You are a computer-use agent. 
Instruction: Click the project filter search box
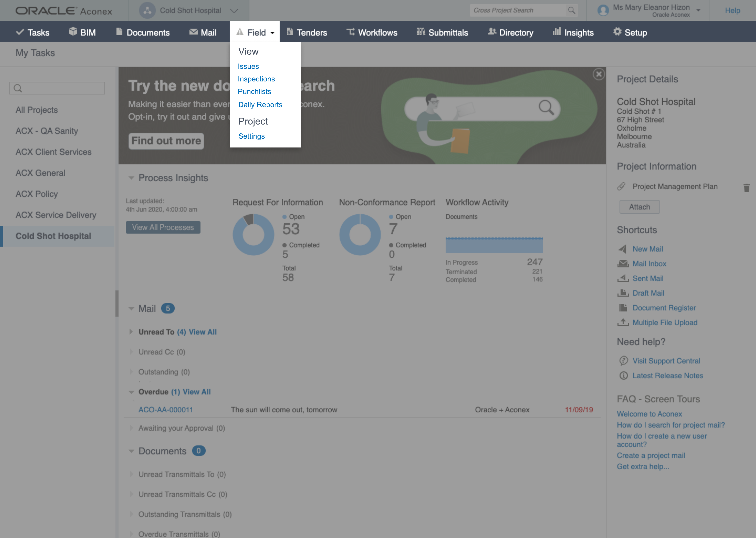pos(57,88)
